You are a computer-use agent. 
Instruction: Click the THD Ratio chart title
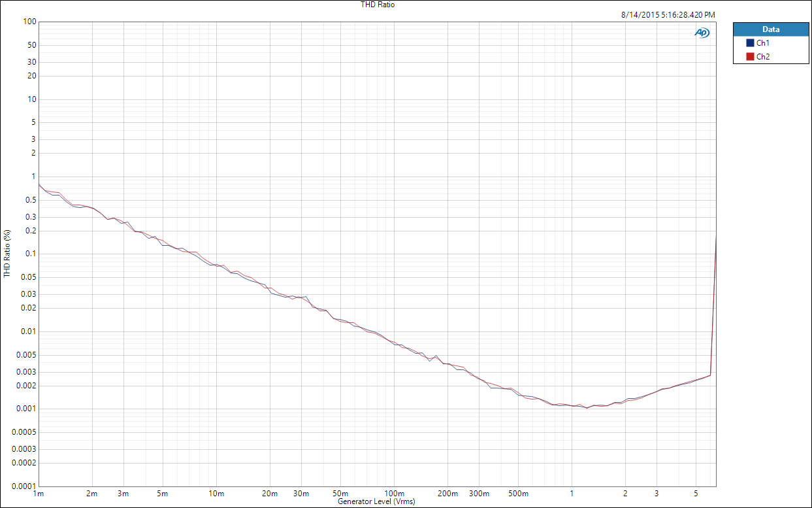378,5
